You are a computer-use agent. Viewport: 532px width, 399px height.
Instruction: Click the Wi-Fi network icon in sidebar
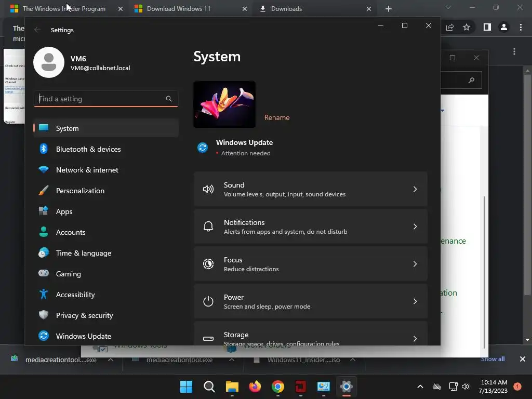pos(44,170)
